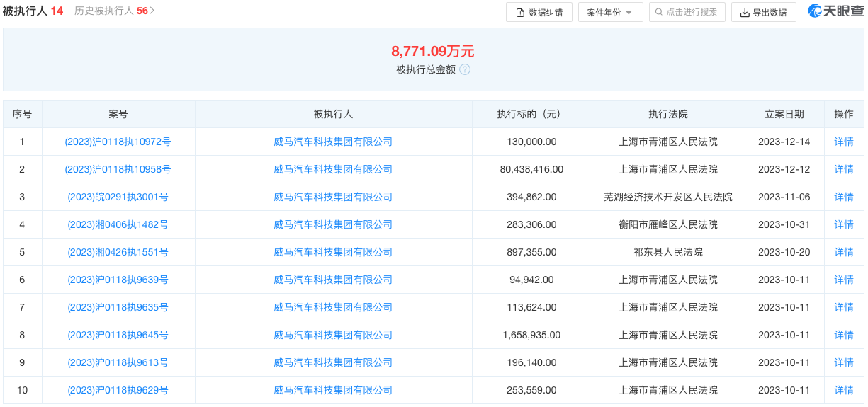Open 详情 for case 沪0118执10958号
The height and width of the screenshot is (407, 868).
coord(844,169)
